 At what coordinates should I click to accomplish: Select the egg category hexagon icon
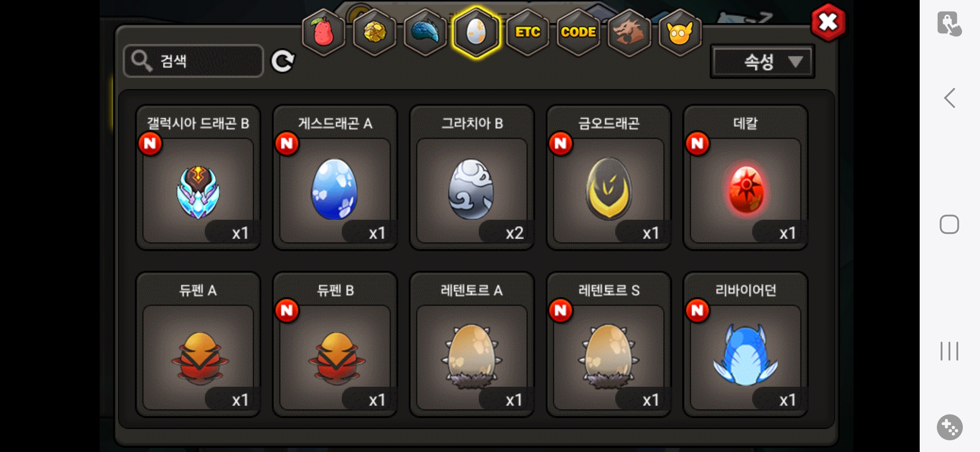(x=476, y=33)
